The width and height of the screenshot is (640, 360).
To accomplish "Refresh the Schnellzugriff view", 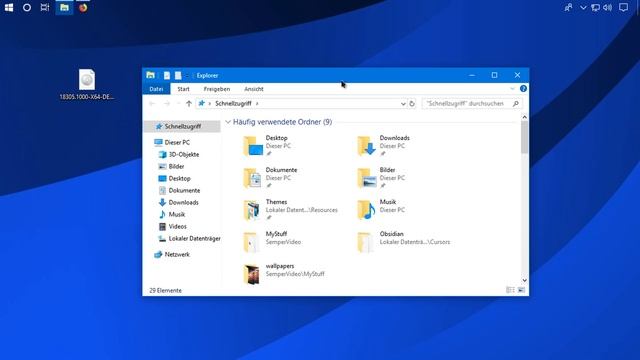I will pos(412,104).
